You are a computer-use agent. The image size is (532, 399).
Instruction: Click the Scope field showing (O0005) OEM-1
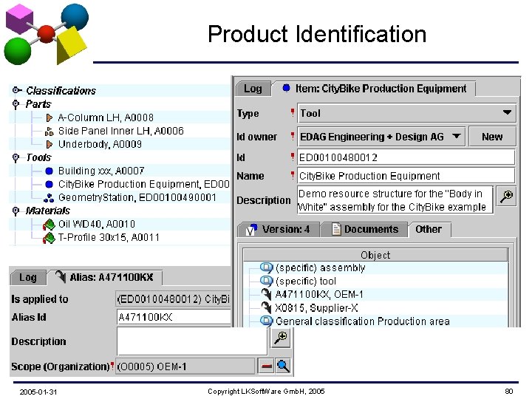[185, 366]
